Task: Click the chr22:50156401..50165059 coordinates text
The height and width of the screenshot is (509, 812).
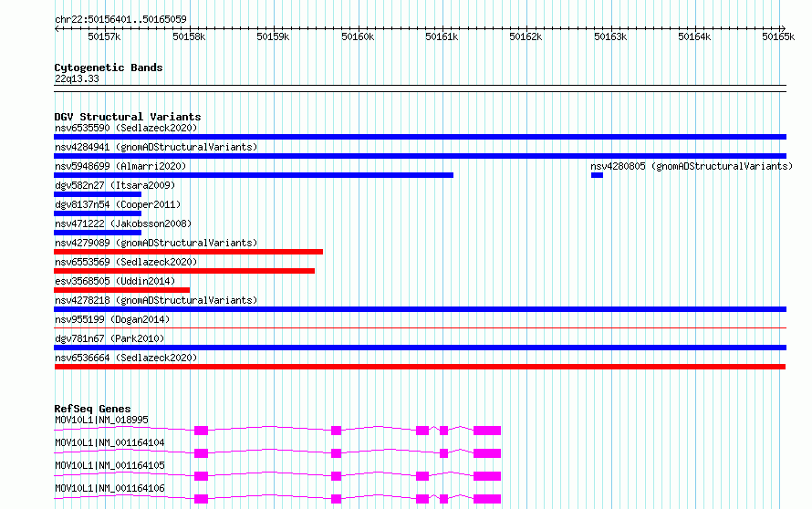Action: tap(120, 19)
